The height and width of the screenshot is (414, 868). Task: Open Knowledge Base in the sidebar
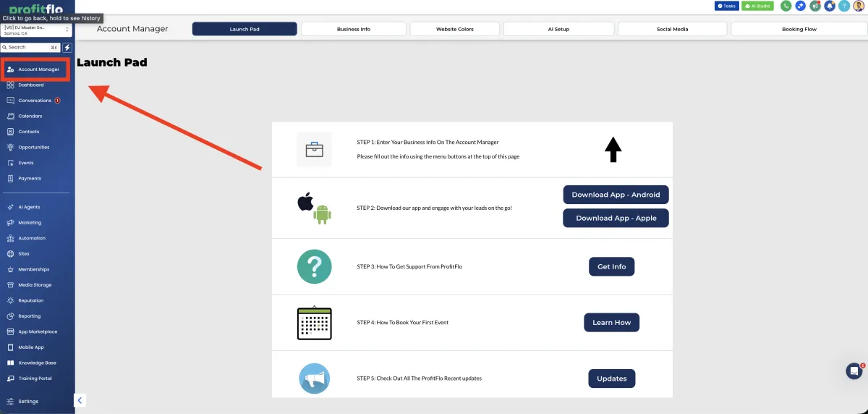pos(36,363)
